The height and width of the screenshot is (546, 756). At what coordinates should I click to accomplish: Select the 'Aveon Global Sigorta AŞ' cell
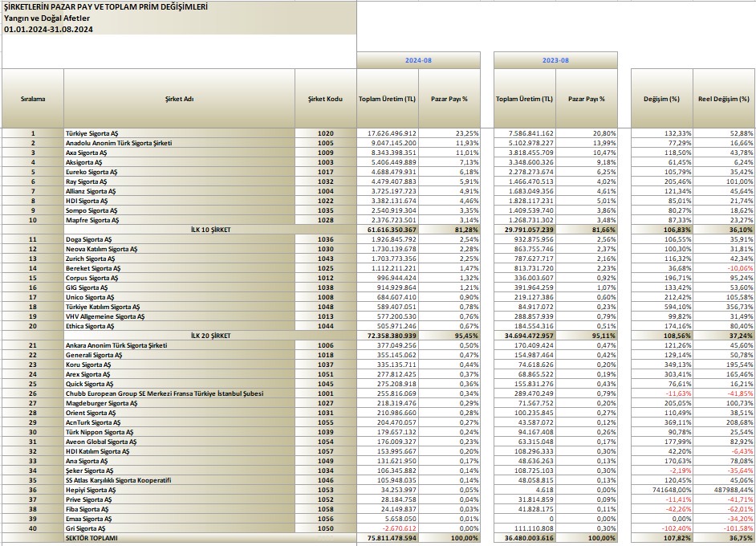[x=179, y=442]
